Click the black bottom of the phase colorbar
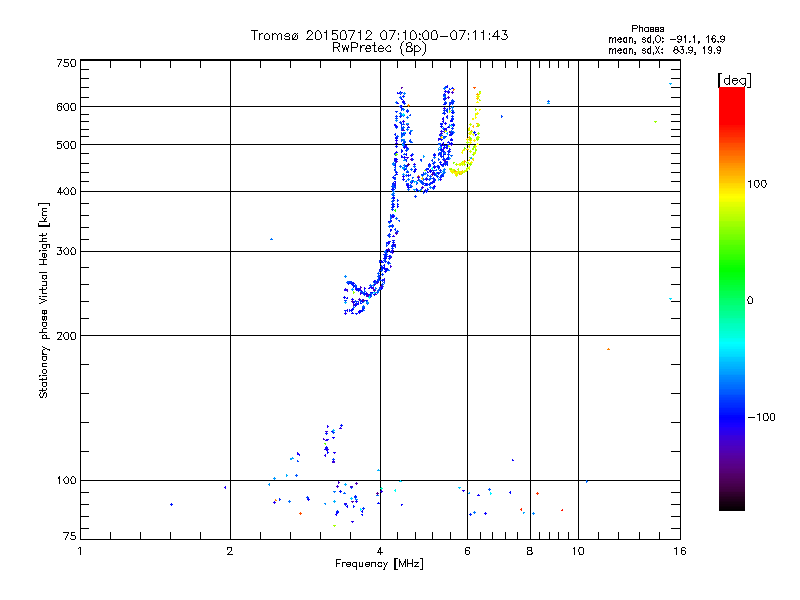Viewport: 800px width, 600px height. (x=732, y=503)
